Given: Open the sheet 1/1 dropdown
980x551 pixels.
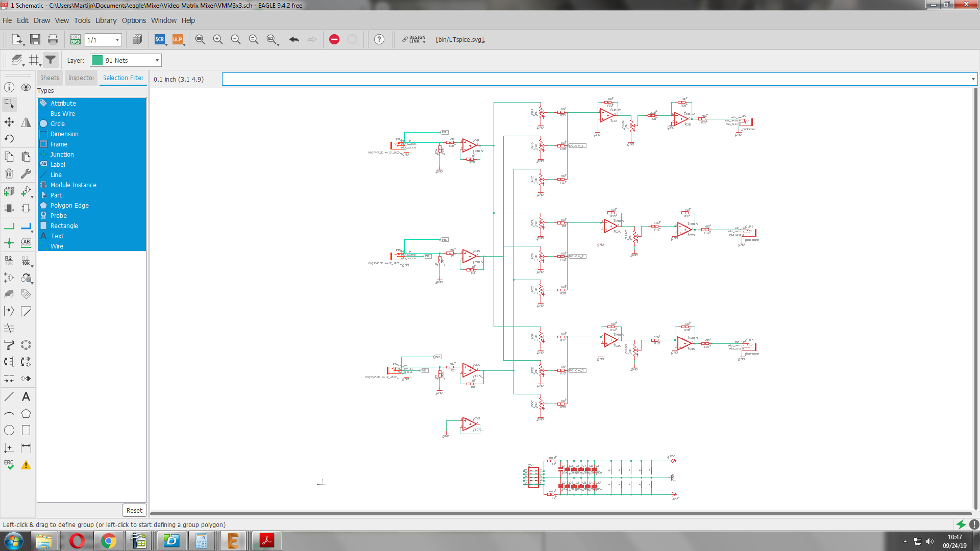Looking at the screenshot, I should [103, 40].
